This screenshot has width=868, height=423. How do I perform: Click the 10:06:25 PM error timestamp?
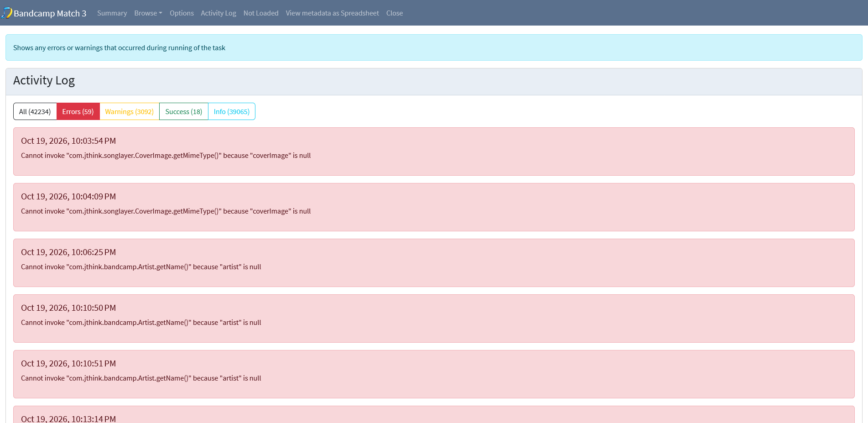click(x=68, y=252)
